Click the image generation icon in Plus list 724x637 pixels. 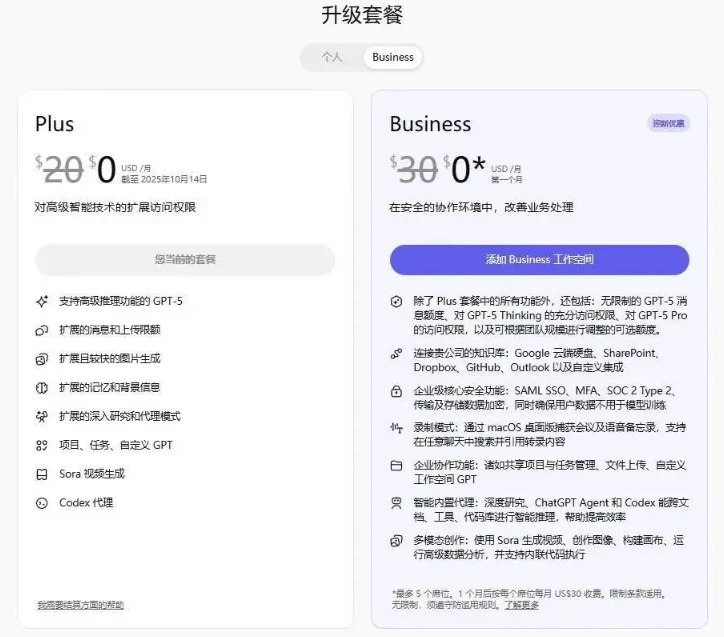click(42, 358)
